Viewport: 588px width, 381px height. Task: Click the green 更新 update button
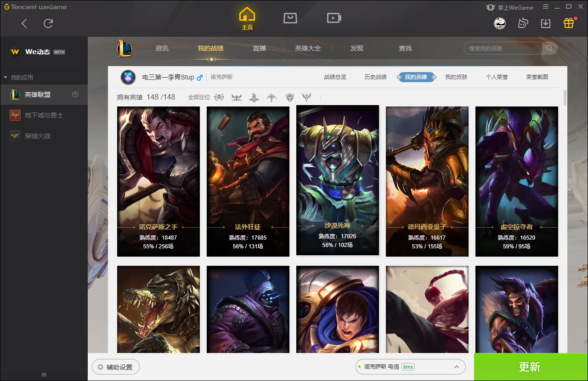[531, 367]
